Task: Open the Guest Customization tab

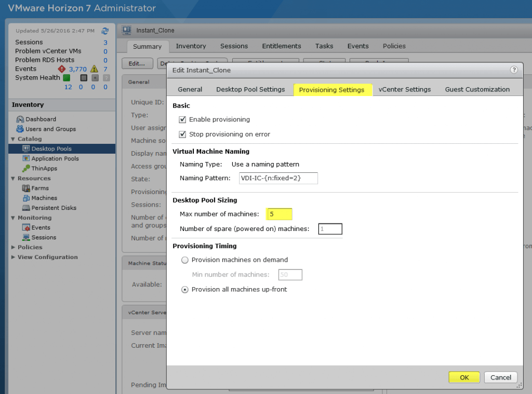Action: click(x=477, y=89)
